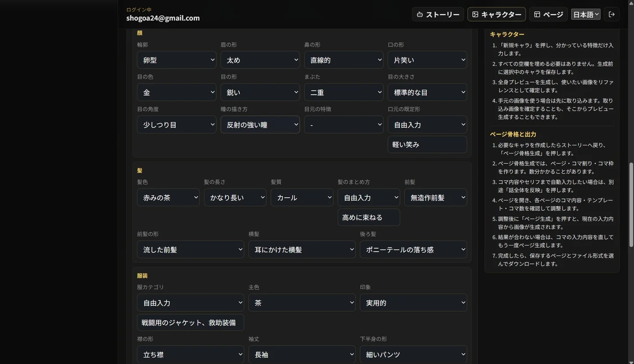Image resolution: width=634 pixels, height=364 pixels.
Task: Click the page's vertical scrollbar thumb
Action: [631, 205]
